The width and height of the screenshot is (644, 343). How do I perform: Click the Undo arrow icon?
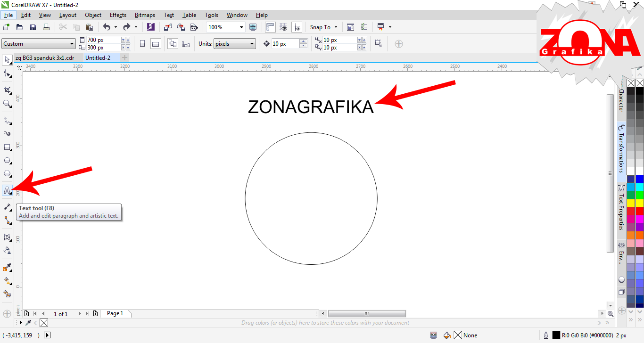coord(107,27)
